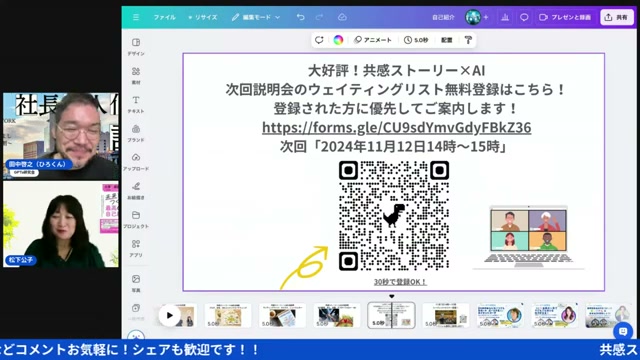Viewport: 640px width, 360px height.
Task: Open the アプリ panel
Action: (136, 248)
